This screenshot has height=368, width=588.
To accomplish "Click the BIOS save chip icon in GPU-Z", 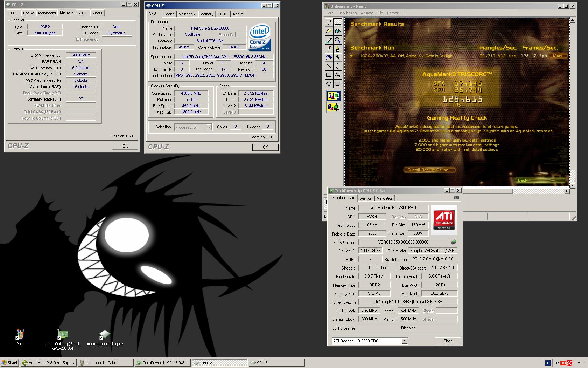I will coord(454,242).
